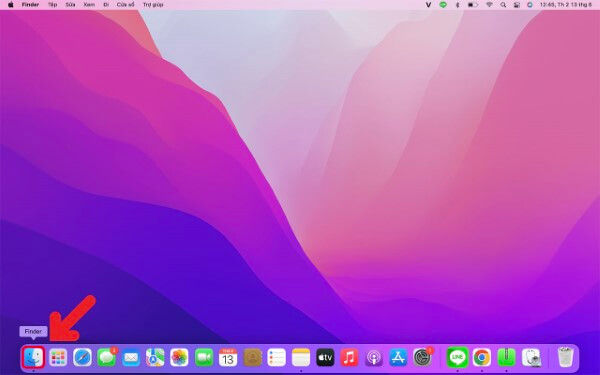Open the Apple menu
Image resolution: width=600 pixels, height=375 pixels.
(11, 5)
